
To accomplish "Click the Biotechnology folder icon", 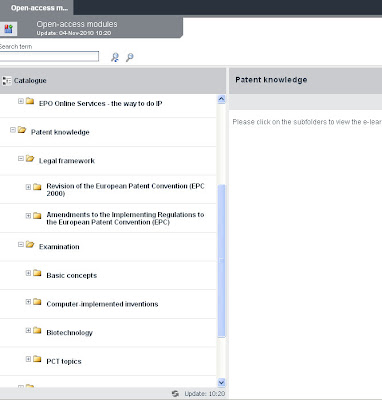I will point(37,330).
